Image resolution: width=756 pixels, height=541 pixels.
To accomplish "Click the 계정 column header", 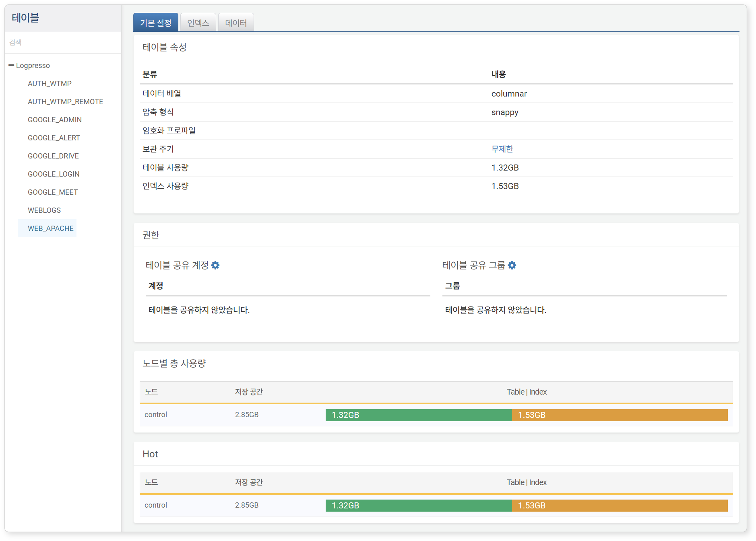I will tap(156, 286).
